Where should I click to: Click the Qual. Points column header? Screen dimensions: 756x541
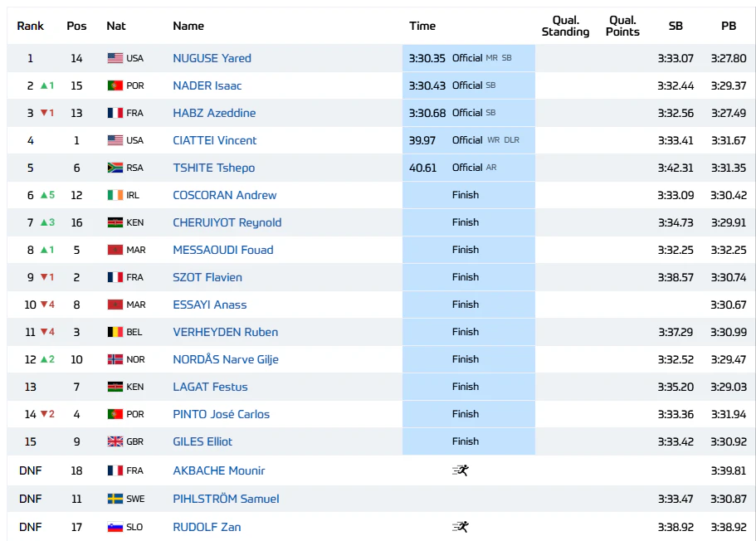pos(622,26)
